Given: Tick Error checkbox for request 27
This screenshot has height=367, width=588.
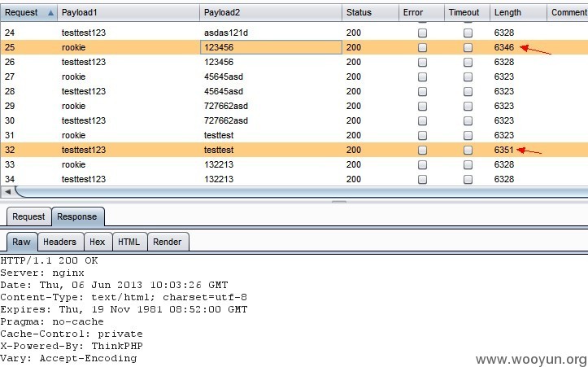Looking at the screenshot, I should click(422, 77).
